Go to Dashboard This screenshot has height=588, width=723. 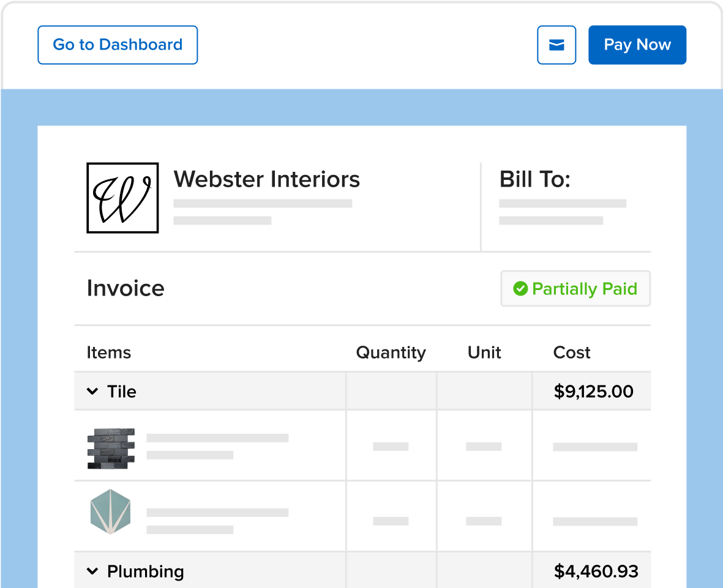118,45
